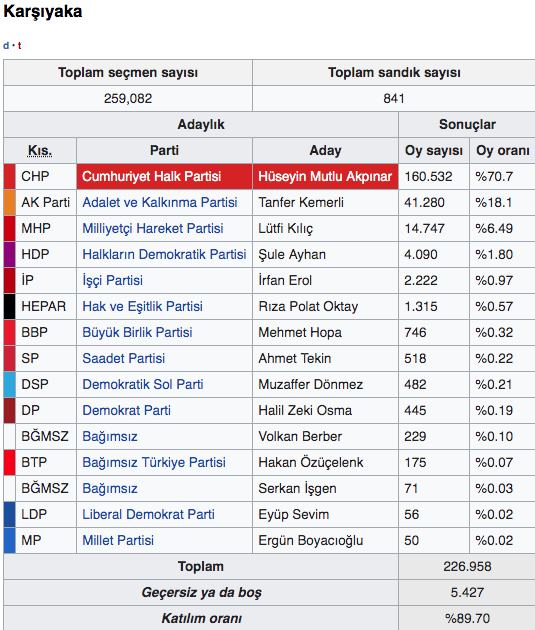Screen dimensions: 535x630
Task: Select voter count value 259,082
Action: [x=128, y=98]
